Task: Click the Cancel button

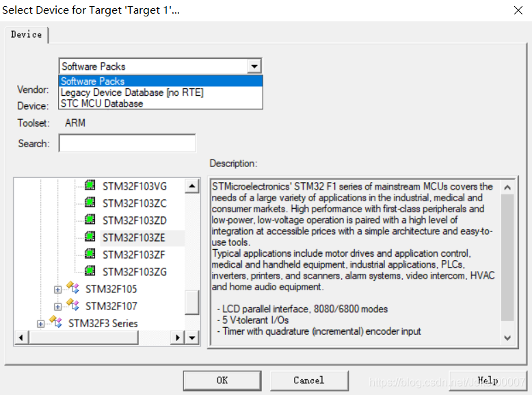Action: (309, 381)
